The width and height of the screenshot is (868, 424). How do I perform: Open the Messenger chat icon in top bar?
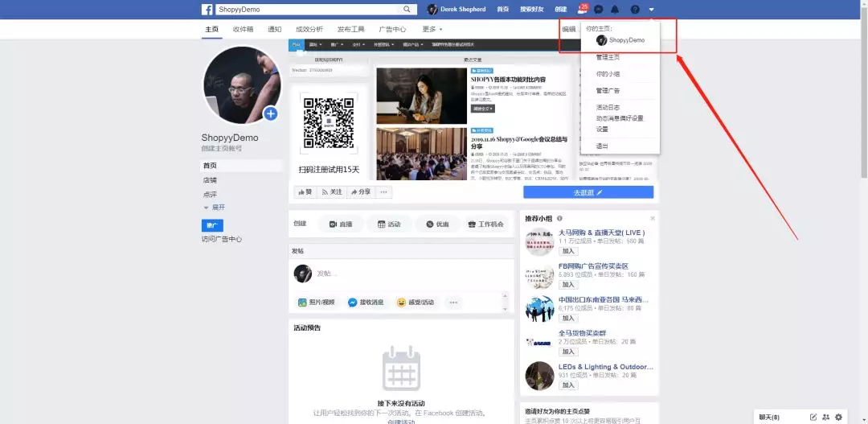pos(599,10)
